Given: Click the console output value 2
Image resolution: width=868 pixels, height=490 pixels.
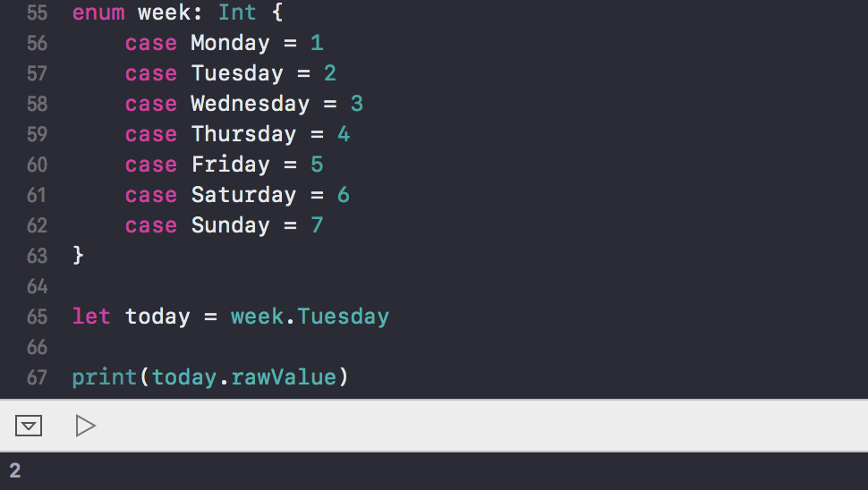Looking at the screenshot, I should (15, 470).
